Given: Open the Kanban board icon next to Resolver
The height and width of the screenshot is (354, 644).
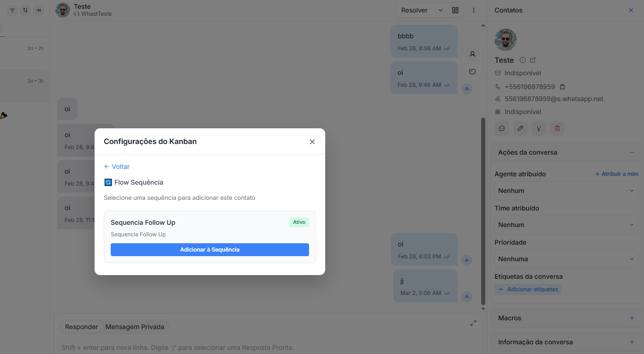Looking at the screenshot, I should [455, 10].
